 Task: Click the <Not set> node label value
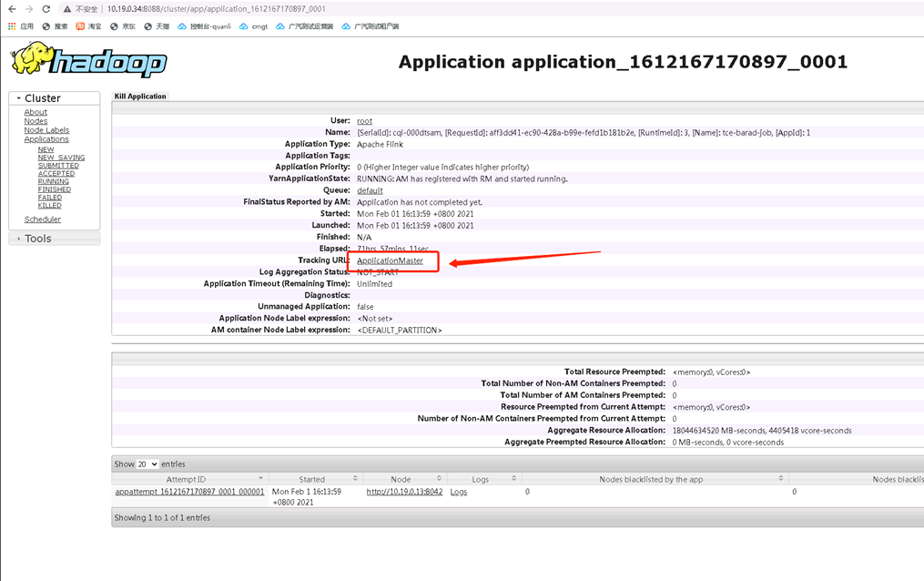(x=375, y=319)
